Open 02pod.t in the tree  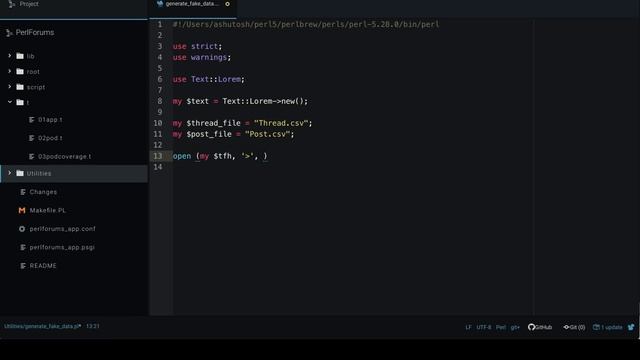50,138
